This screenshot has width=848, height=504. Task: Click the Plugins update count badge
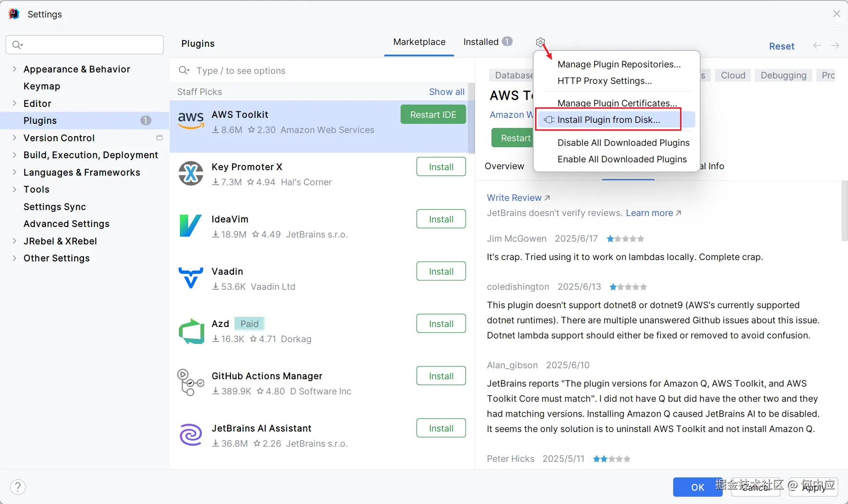145,120
